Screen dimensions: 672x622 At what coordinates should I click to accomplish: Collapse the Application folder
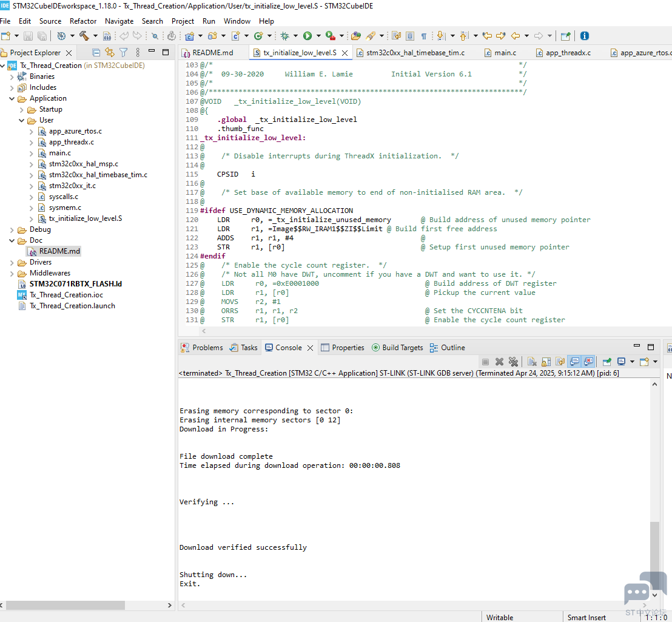click(x=12, y=98)
